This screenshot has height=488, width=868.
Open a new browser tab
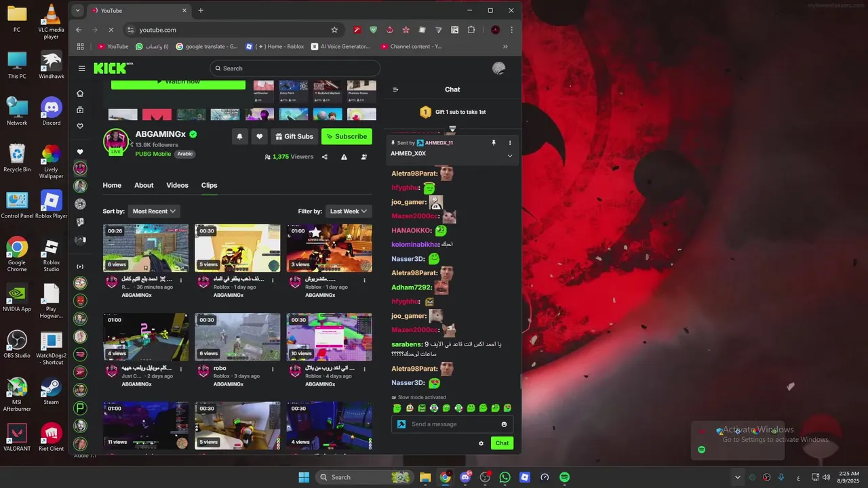pyautogui.click(x=201, y=10)
